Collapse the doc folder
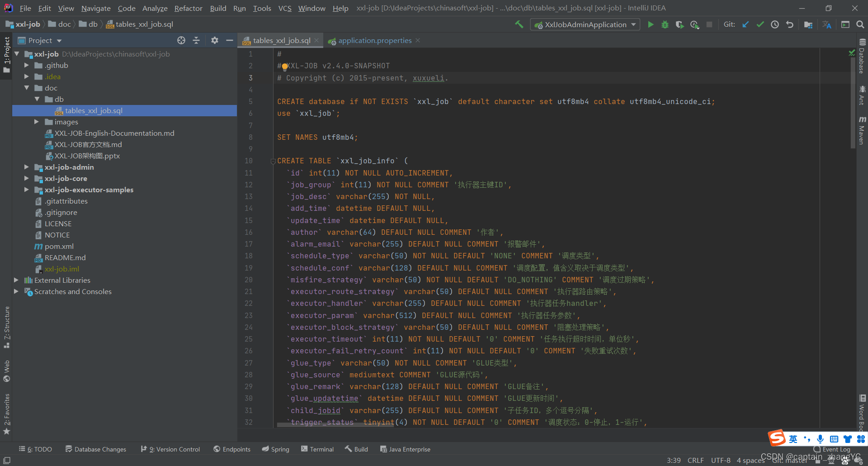 27,88
